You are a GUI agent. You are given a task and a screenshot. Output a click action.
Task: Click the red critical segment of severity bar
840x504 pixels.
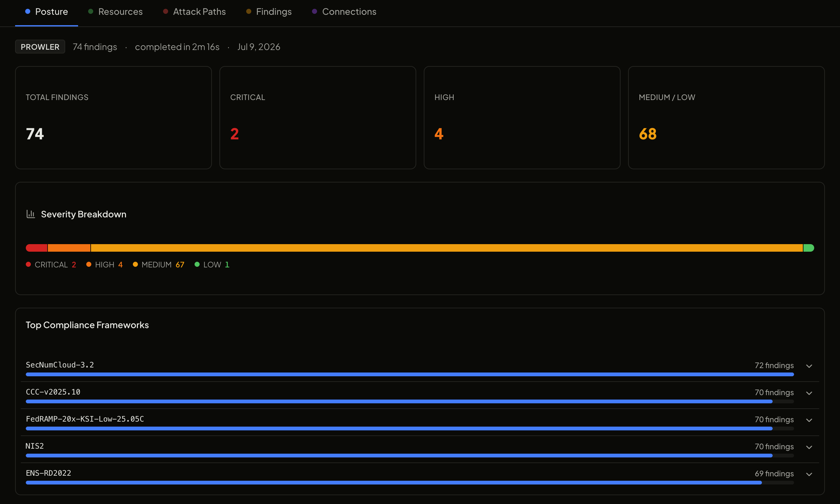click(36, 248)
